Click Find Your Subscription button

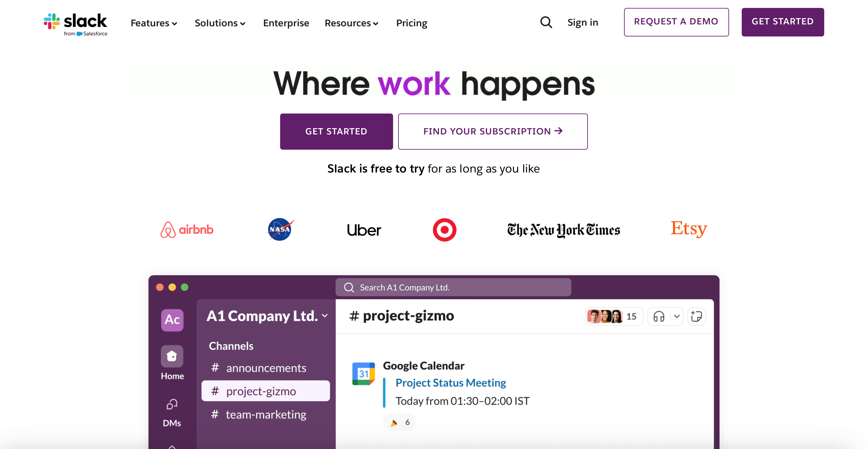(493, 131)
